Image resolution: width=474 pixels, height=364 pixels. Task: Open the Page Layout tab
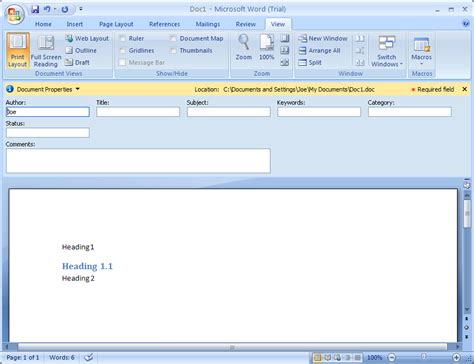(x=116, y=24)
